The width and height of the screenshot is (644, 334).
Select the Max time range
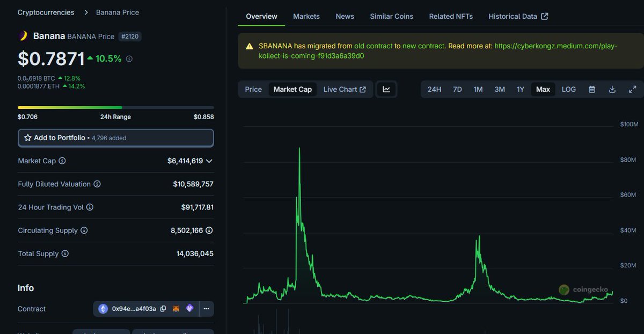tap(543, 89)
